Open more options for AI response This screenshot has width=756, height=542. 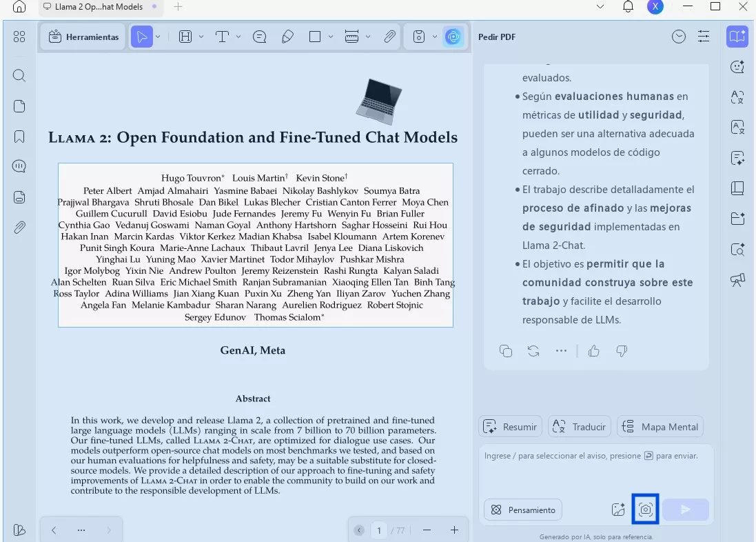(x=561, y=351)
